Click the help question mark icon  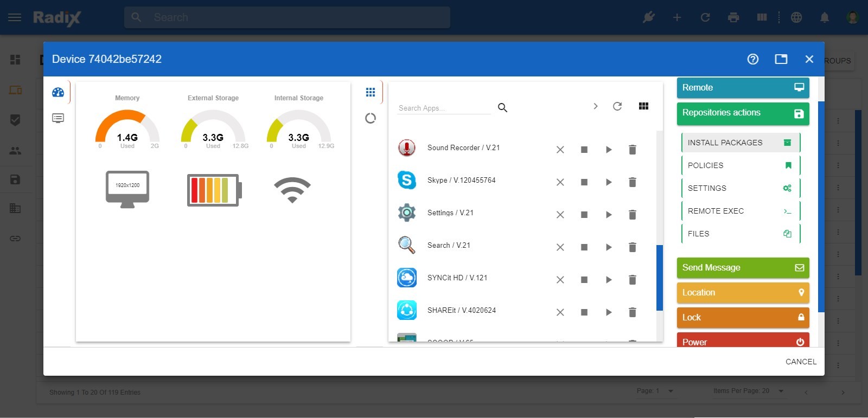coord(753,59)
